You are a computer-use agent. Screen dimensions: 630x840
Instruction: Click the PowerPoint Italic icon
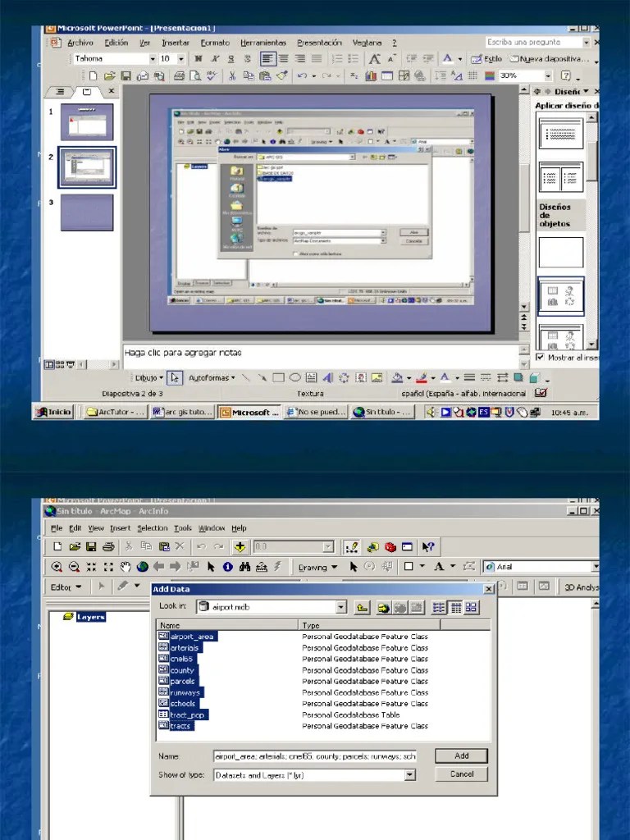215,58
